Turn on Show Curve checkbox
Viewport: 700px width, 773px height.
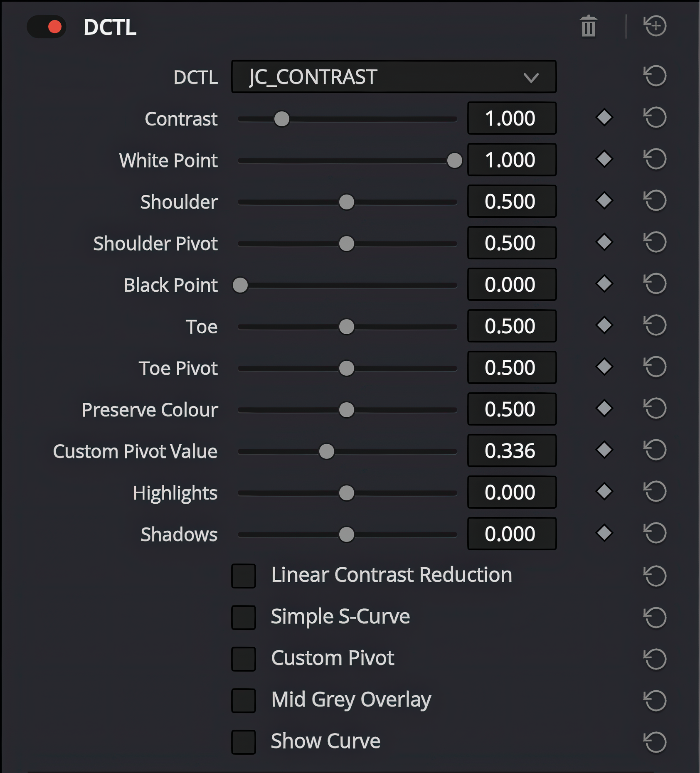coord(244,742)
